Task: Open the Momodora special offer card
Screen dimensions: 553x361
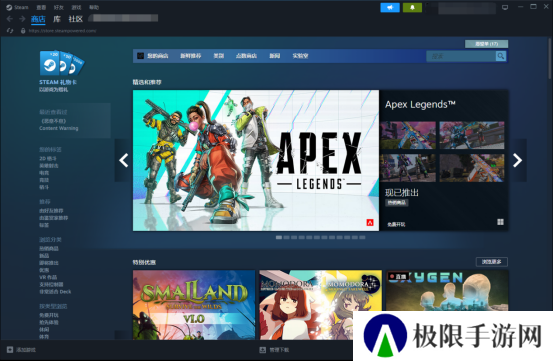Action: pyautogui.click(x=320, y=305)
